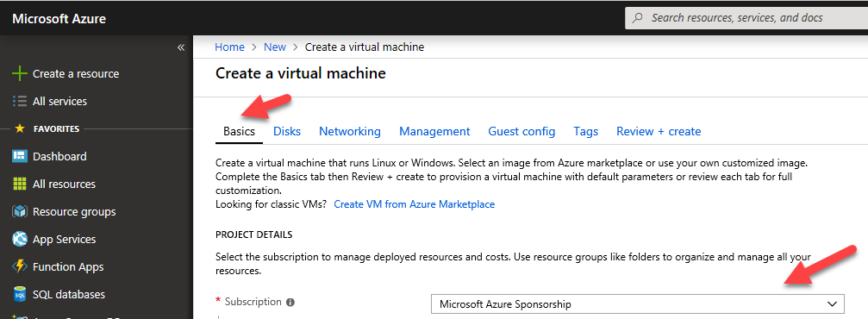Viewport: 868px width, 319px height.
Task: Navigate to Home in breadcrumb
Action: (x=229, y=47)
